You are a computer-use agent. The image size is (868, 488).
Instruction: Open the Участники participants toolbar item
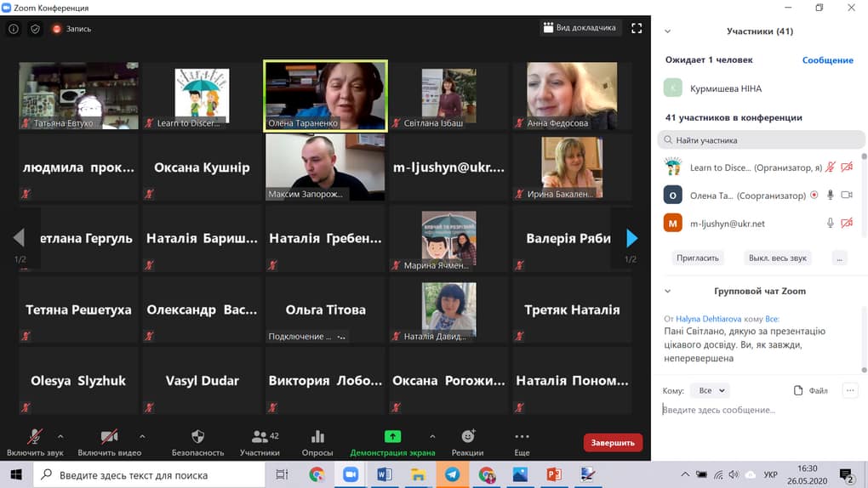click(x=260, y=443)
